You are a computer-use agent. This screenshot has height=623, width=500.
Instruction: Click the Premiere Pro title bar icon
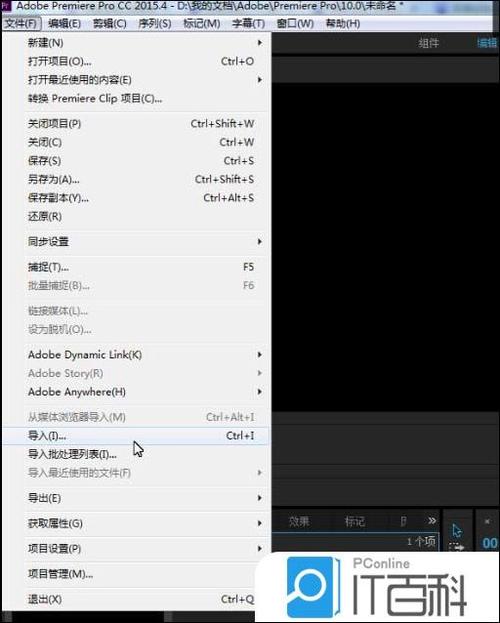coord(6,6)
